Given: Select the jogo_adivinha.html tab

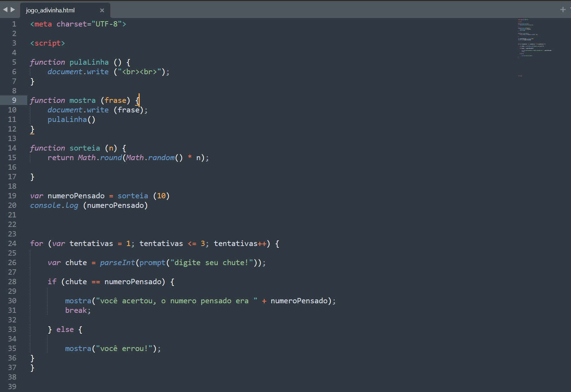Looking at the screenshot, I should (x=65, y=10).
